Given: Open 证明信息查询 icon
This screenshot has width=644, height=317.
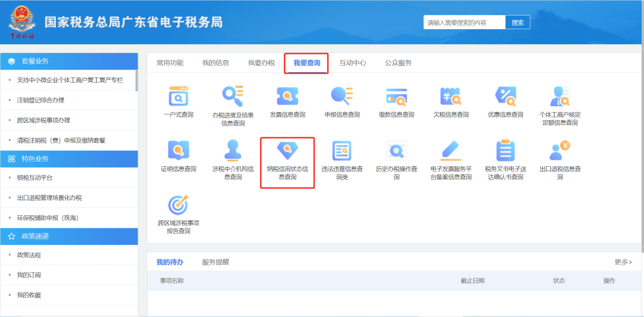Looking at the screenshot, I should (178, 150).
